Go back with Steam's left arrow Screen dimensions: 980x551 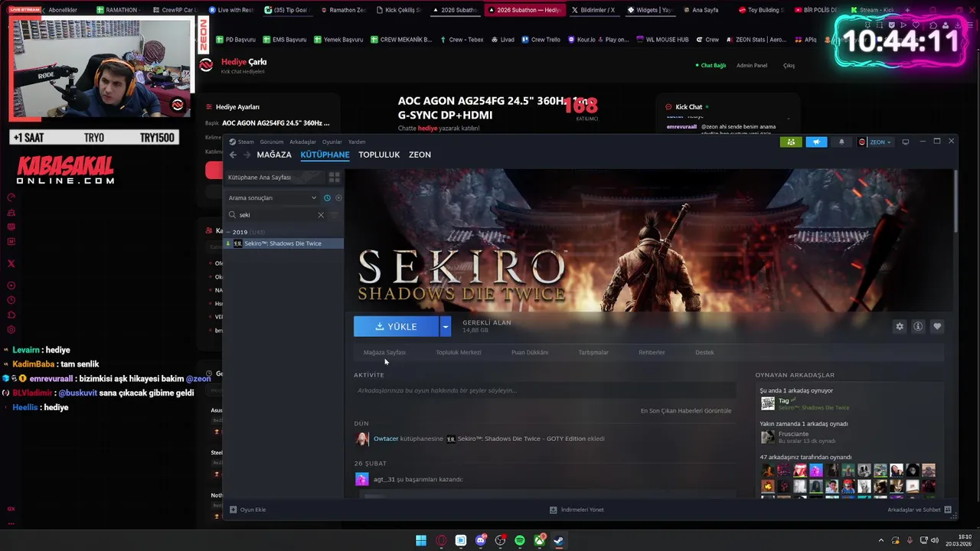[233, 155]
